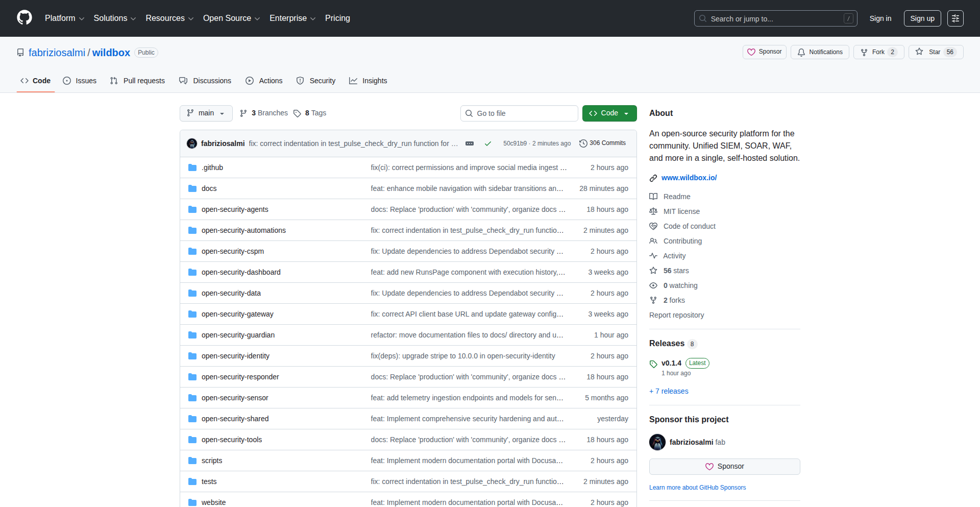Expand the commit message ellipsis icon
980x507 pixels.
(x=470, y=143)
